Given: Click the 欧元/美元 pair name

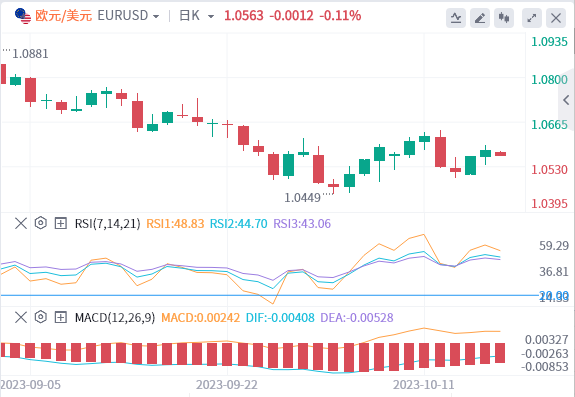Looking at the screenshot, I should [x=63, y=16].
